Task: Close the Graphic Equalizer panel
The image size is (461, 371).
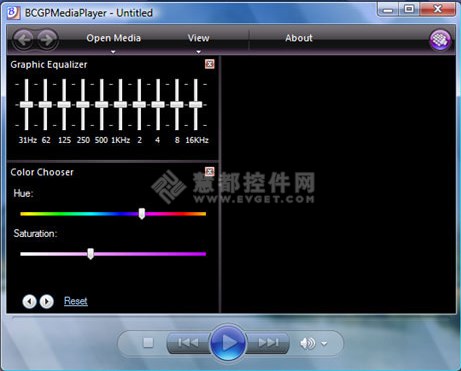Action: [x=209, y=64]
